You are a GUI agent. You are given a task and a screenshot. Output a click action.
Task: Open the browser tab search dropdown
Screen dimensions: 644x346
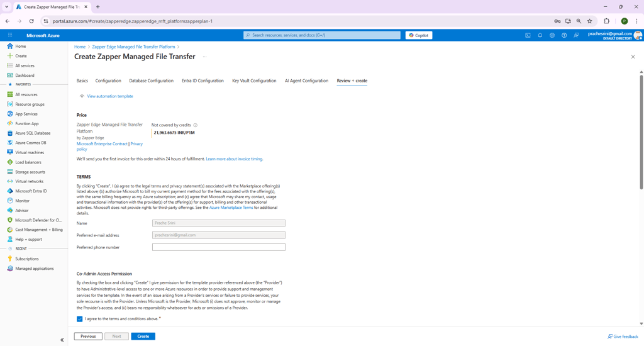pyautogui.click(x=6, y=7)
